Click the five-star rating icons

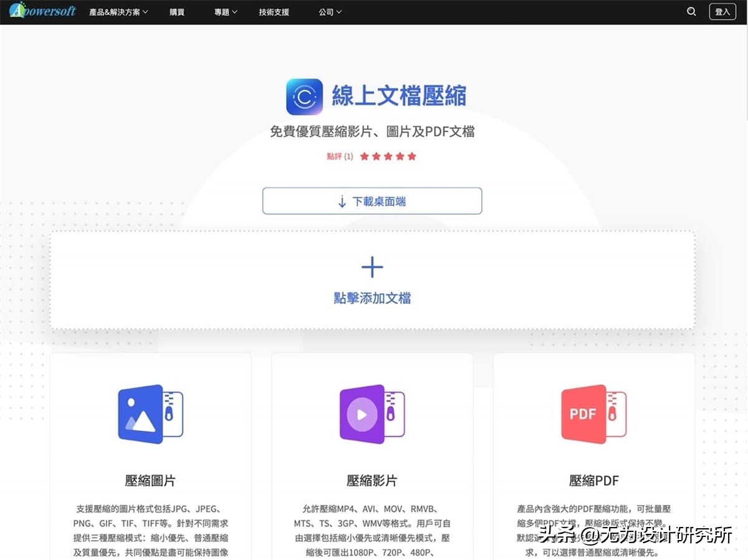pyautogui.click(x=388, y=157)
